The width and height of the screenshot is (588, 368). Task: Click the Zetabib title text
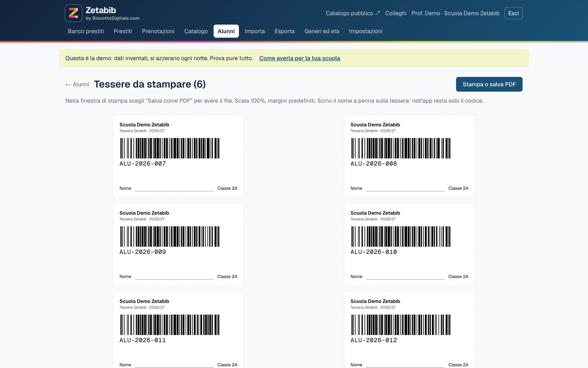click(101, 10)
